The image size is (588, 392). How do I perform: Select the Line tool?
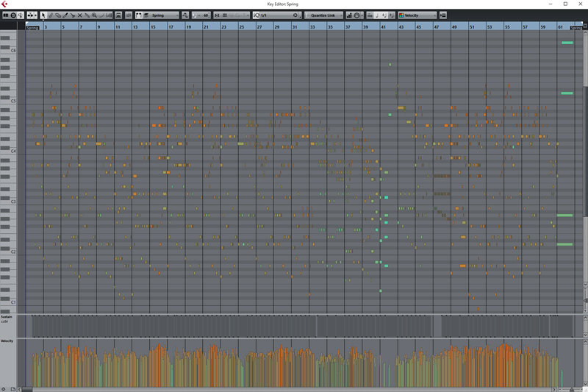click(101, 15)
